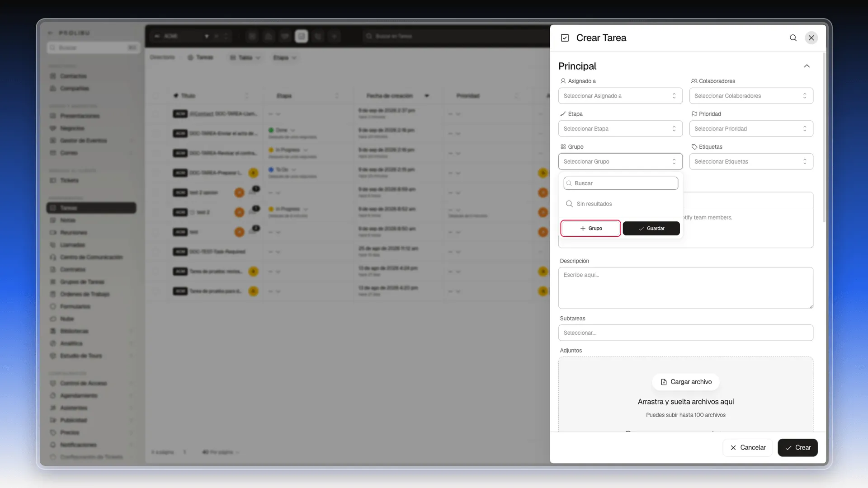This screenshot has height=488, width=868.
Task: Click the Prioridad flag icon label
Action: 706,114
